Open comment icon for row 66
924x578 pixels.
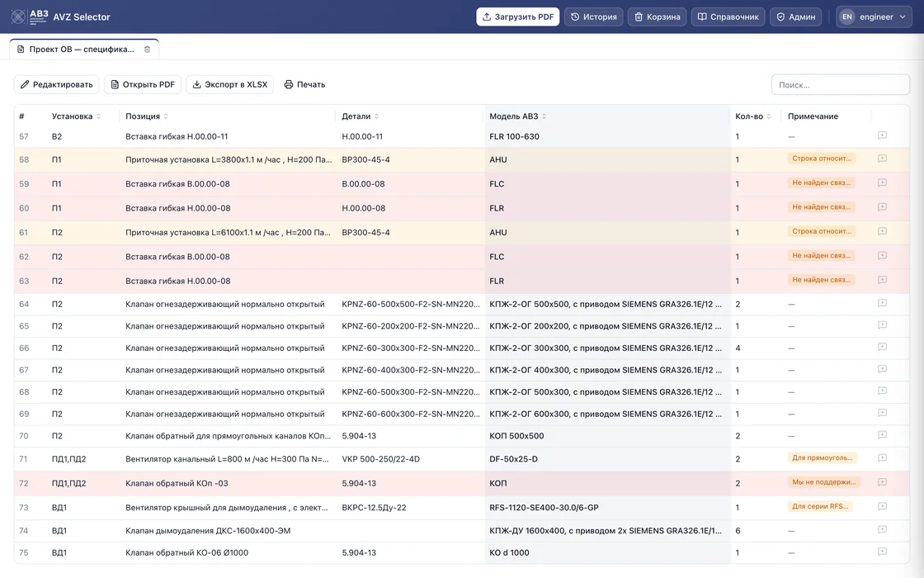882,348
